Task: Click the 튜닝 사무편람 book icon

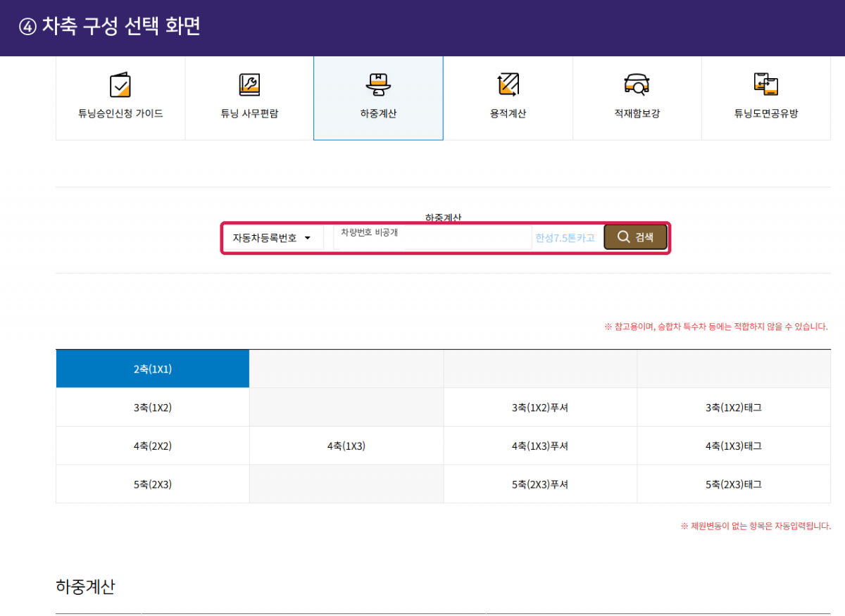Action: (x=249, y=85)
